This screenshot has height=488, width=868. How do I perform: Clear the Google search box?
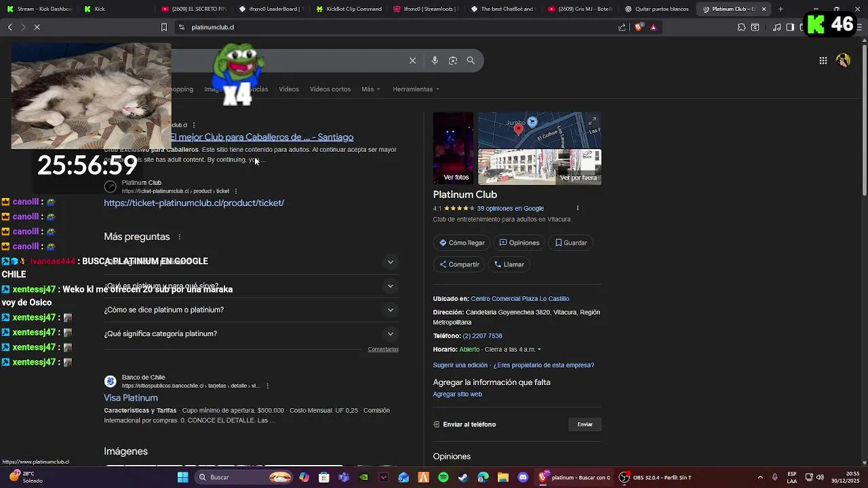pos(412,60)
